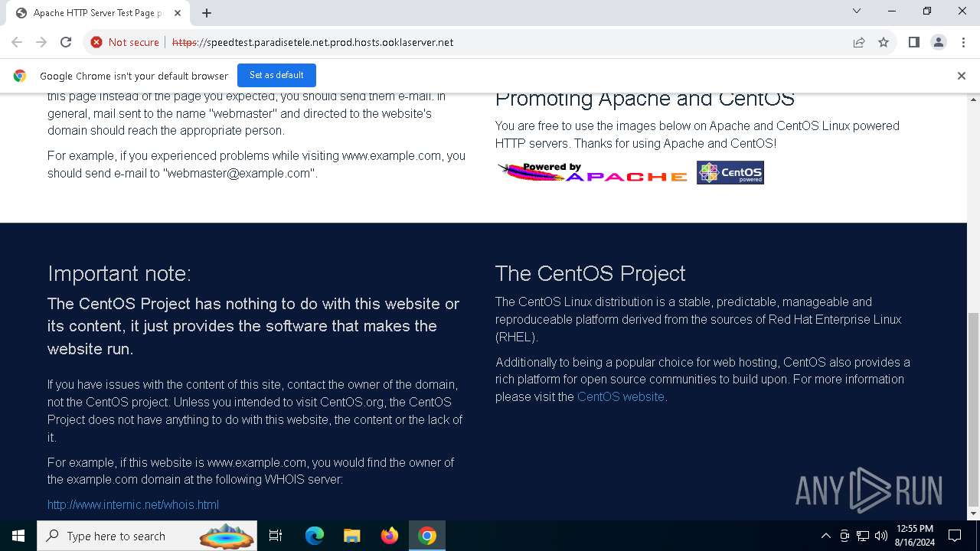Click the webmaster@example.com text
980x551 pixels.
[238, 173]
